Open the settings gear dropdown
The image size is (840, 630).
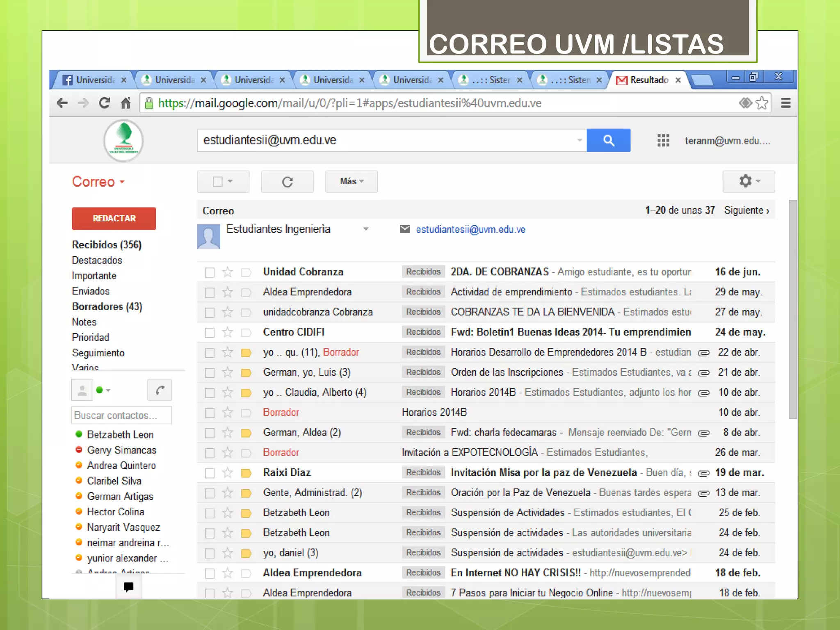[x=749, y=181]
